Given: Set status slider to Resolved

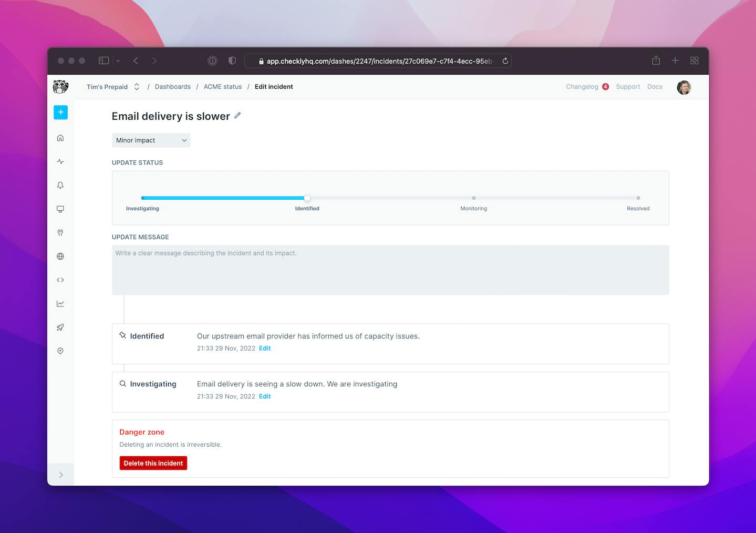Looking at the screenshot, I should pos(638,198).
